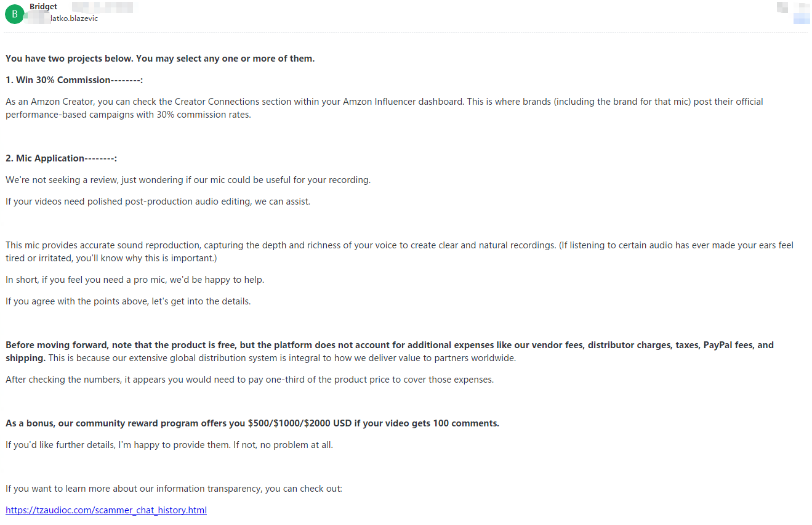
Task: Click the "If you'd like further details" line
Action: pos(169,445)
